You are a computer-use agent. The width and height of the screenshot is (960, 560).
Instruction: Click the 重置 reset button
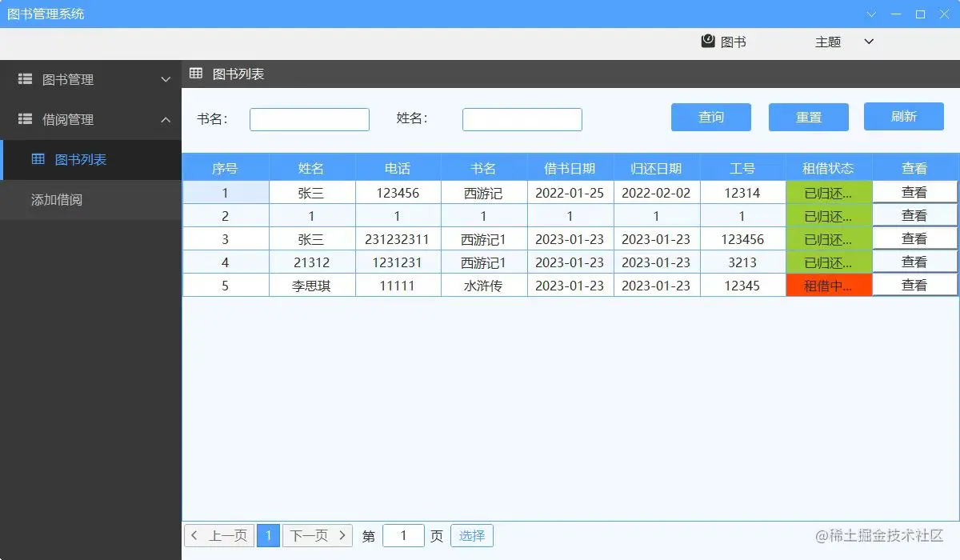click(x=808, y=117)
